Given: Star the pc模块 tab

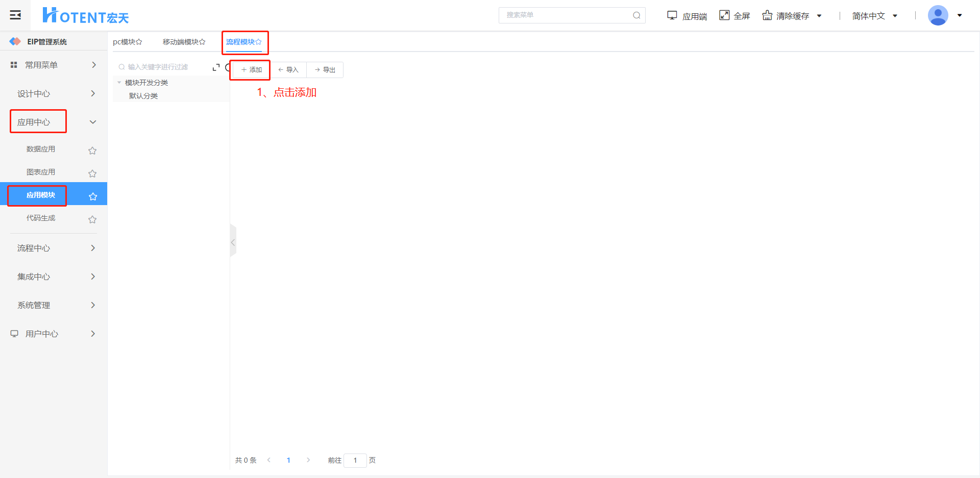Looking at the screenshot, I should (x=139, y=42).
